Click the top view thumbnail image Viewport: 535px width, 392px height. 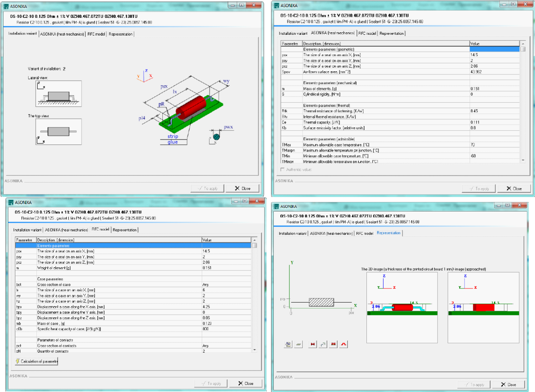[x=58, y=132]
